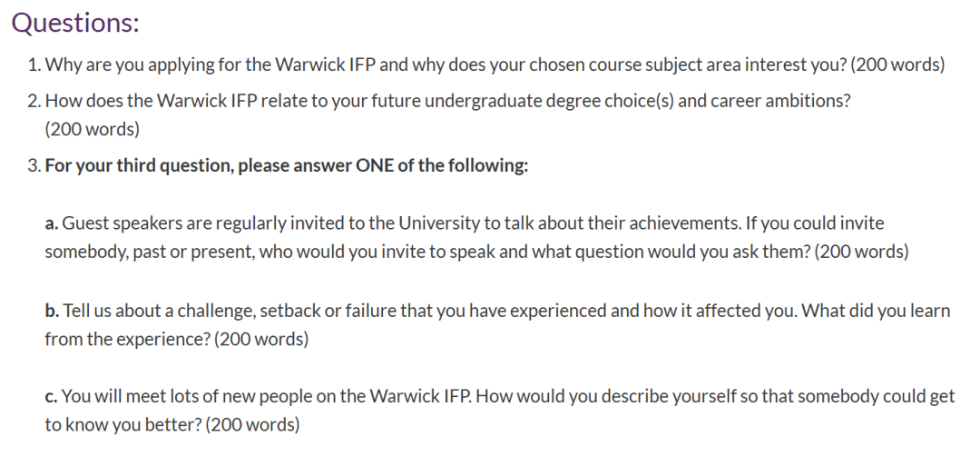
Task: Click the list number "1."
Action: (34, 65)
